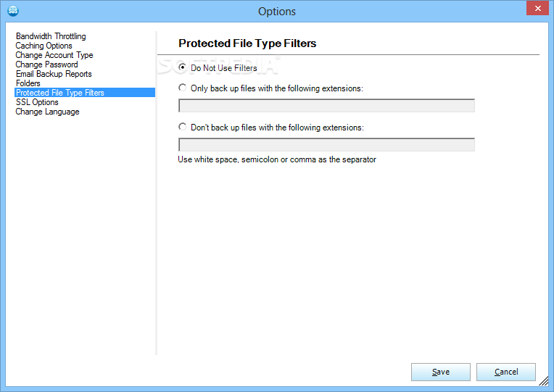Select Change Account Type in the list

[x=54, y=55]
